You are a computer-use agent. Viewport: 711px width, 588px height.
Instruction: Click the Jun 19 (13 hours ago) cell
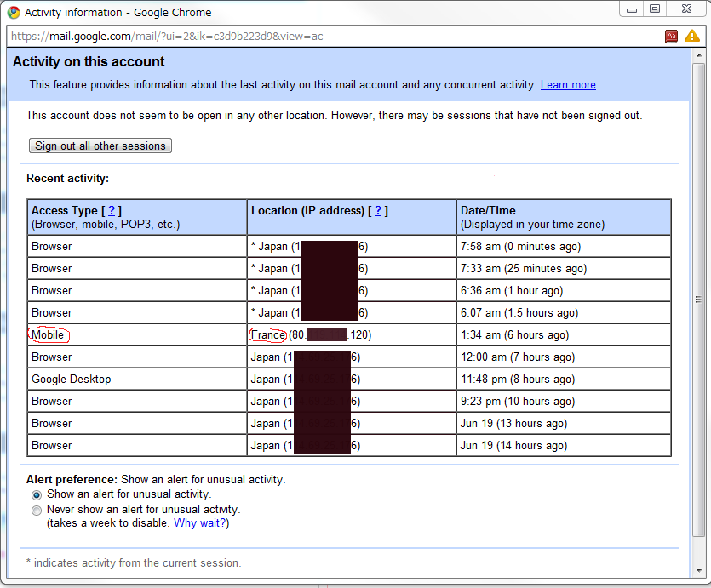pyautogui.click(x=564, y=423)
